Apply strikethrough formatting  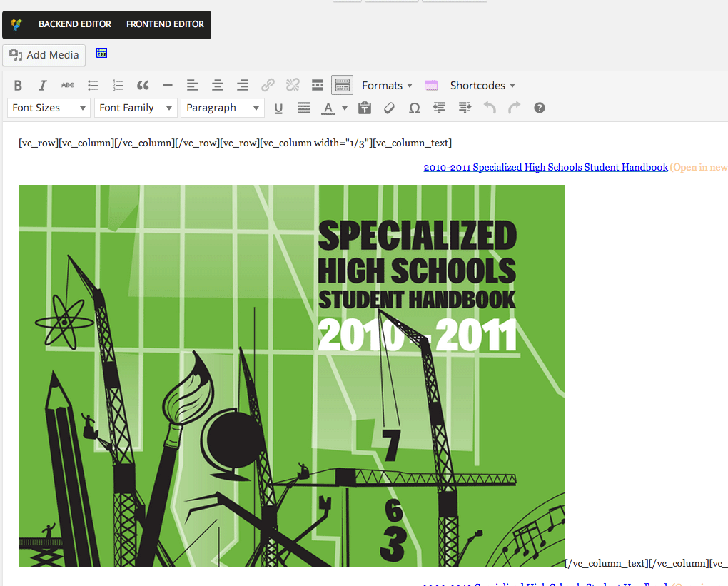pos(68,85)
